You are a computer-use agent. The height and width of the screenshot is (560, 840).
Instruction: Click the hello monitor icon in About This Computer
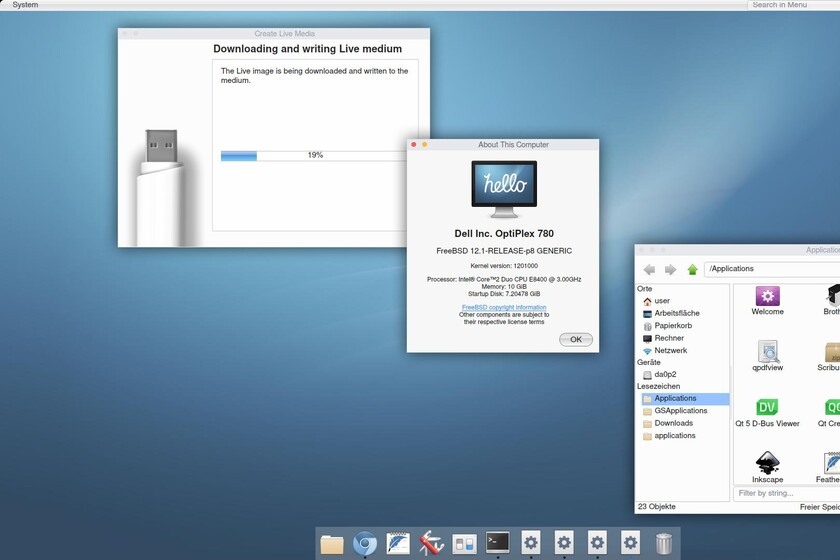[x=504, y=189]
